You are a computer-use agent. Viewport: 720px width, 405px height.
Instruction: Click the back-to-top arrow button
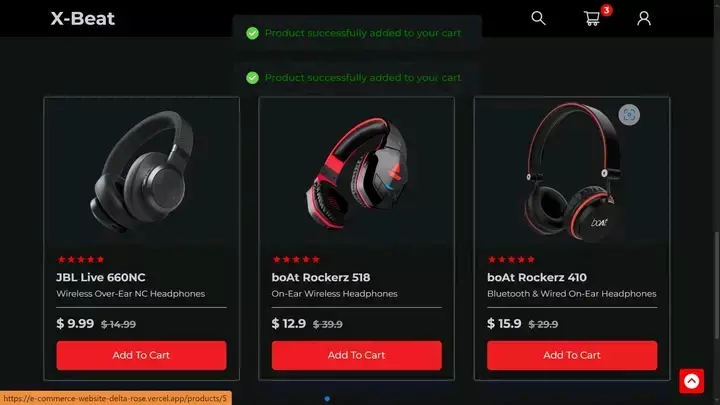pyautogui.click(x=692, y=381)
